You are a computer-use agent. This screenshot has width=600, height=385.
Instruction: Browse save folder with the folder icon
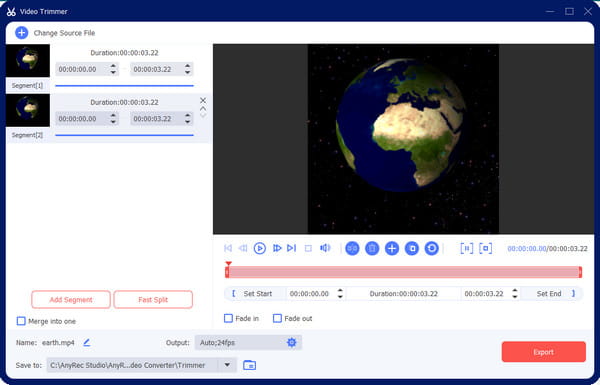point(249,365)
